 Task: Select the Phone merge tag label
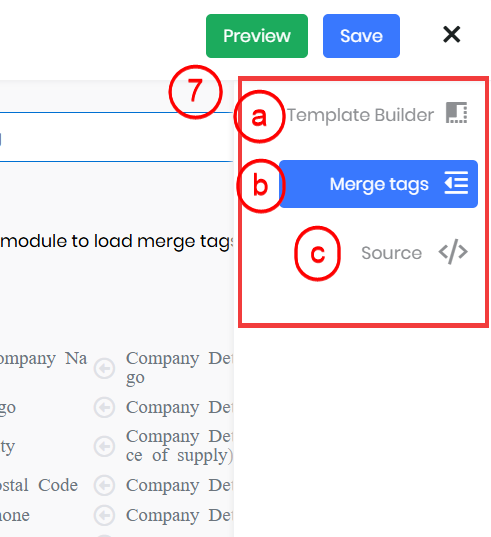tap(15, 515)
